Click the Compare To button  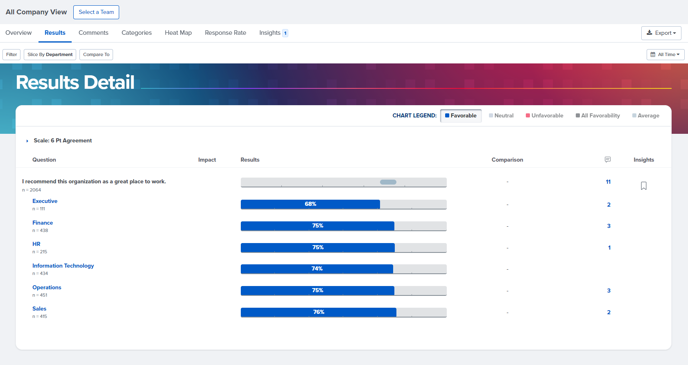pyautogui.click(x=96, y=54)
